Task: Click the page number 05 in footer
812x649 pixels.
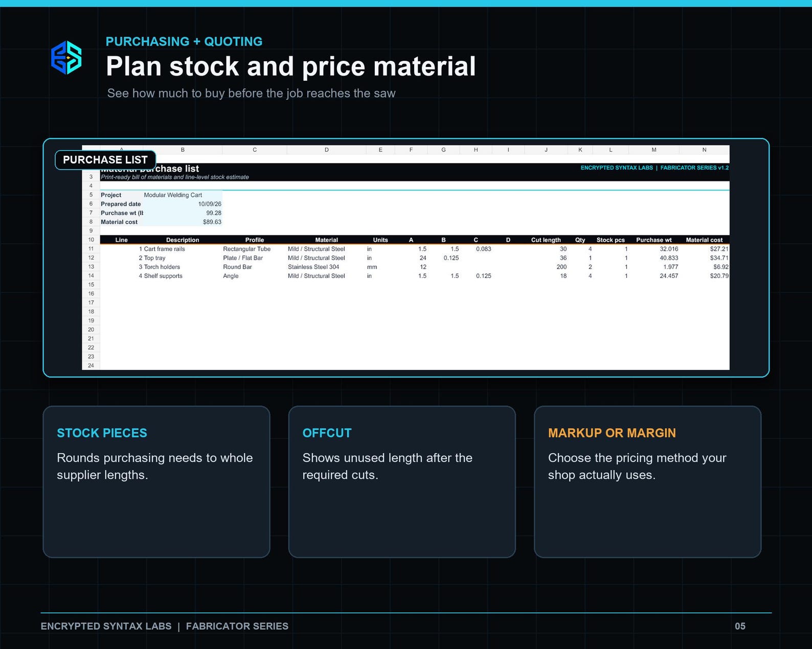Action: point(740,627)
